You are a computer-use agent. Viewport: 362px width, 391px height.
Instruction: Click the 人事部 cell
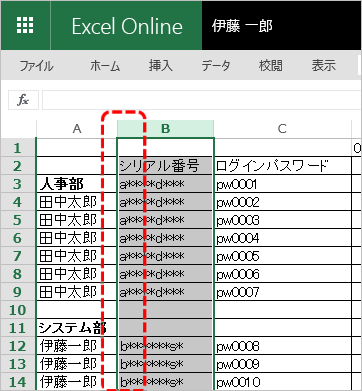[77, 184]
